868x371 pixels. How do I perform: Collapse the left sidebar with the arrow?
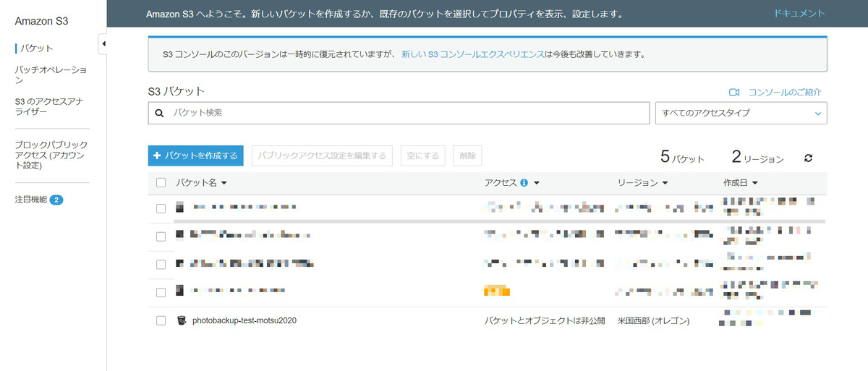(x=103, y=44)
